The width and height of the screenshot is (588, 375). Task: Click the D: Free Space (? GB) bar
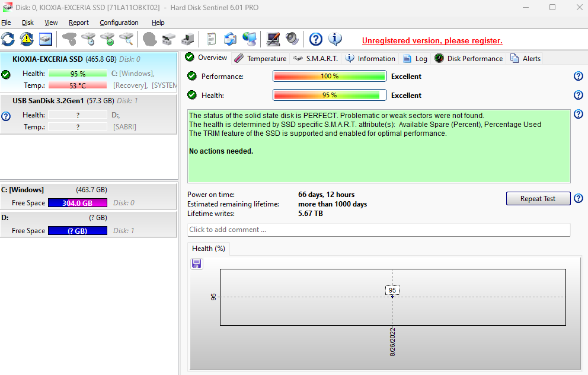(78, 230)
